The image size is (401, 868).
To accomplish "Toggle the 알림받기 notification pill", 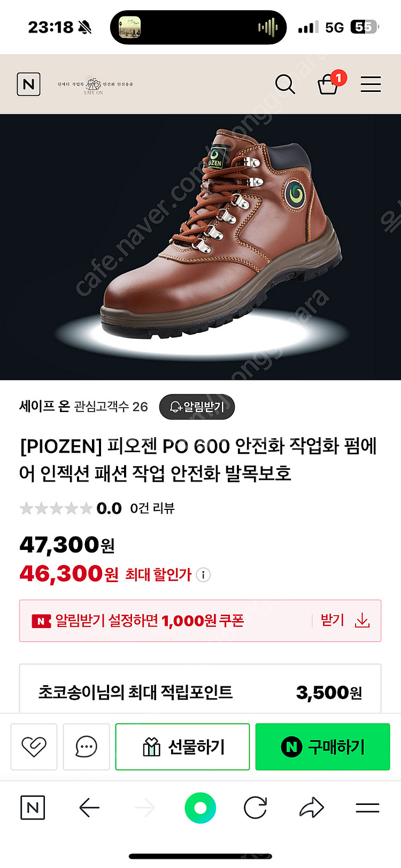I will coord(197,407).
